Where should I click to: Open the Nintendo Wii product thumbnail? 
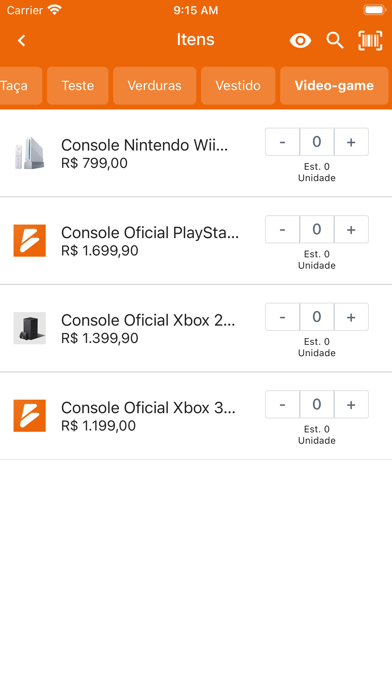(29, 153)
